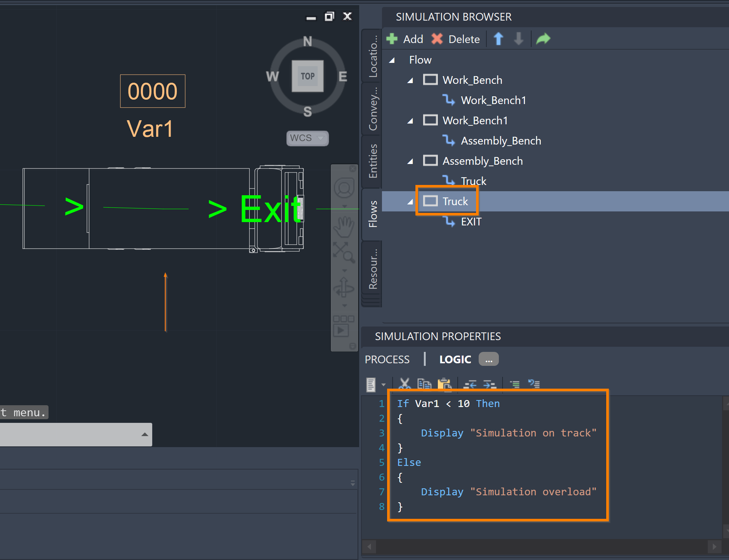This screenshot has height=560, width=729.
Task: Select the Work_Bench flow item
Action: click(472, 80)
